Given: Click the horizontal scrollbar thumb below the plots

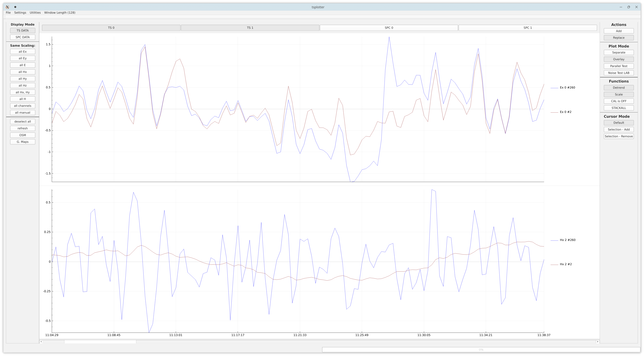Looking at the screenshot, I should pyautogui.click(x=100, y=342).
